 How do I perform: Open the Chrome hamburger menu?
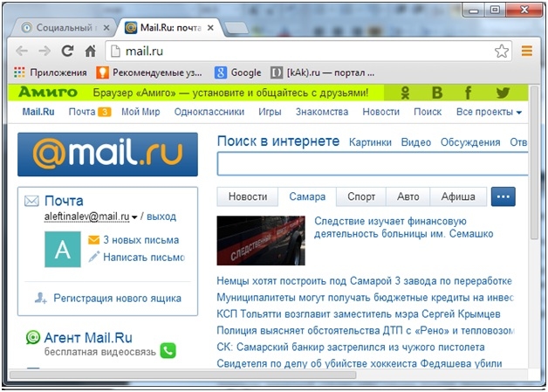point(527,51)
